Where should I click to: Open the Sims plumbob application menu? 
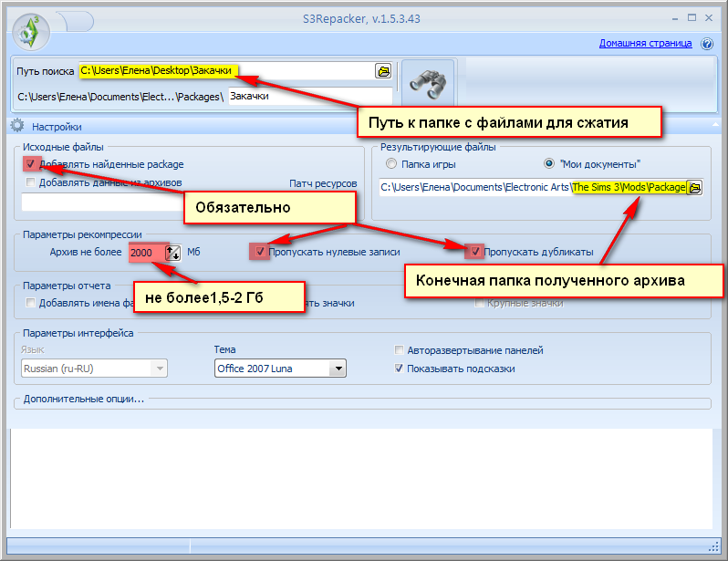[x=32, y=30]
